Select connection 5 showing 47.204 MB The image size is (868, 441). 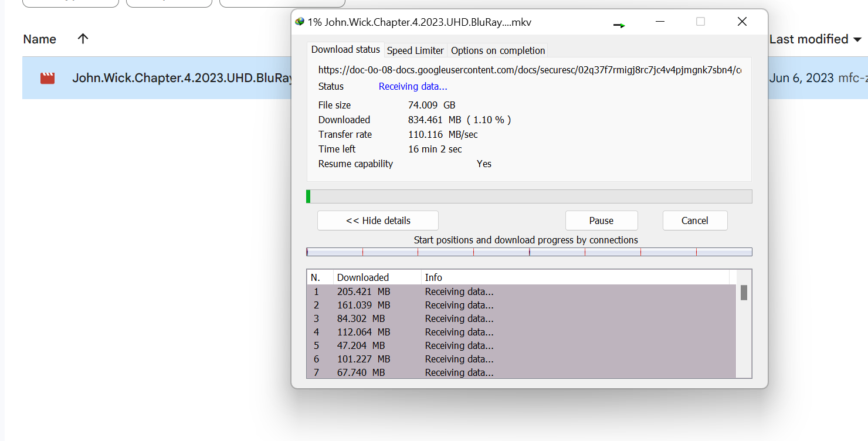click(x=521, y=345)
